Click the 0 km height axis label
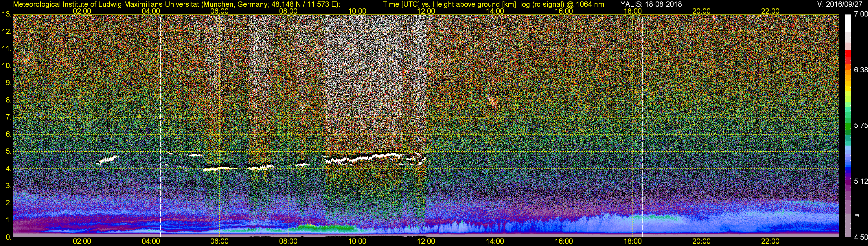The image size is (868, 246). (8, 237)
